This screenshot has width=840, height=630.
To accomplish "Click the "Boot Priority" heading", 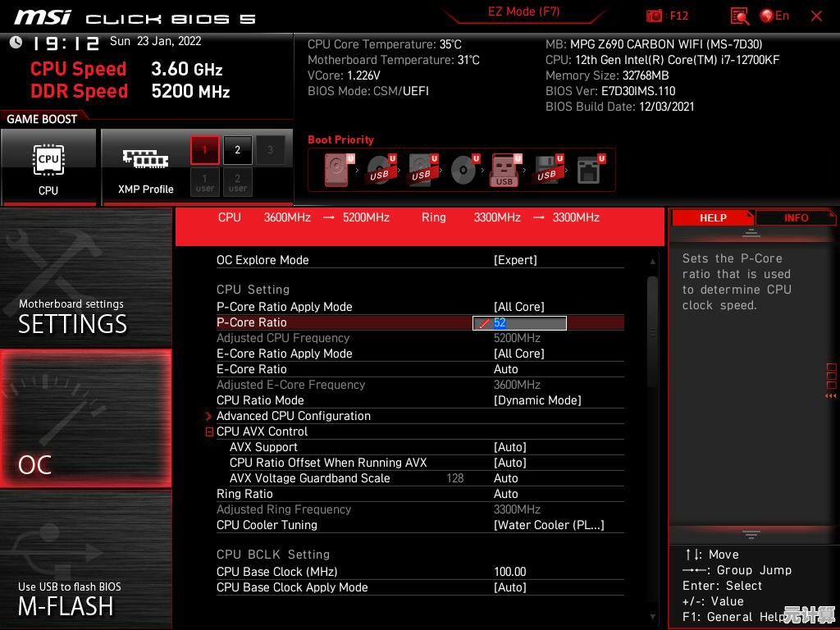I will click(x=340, y=139).
